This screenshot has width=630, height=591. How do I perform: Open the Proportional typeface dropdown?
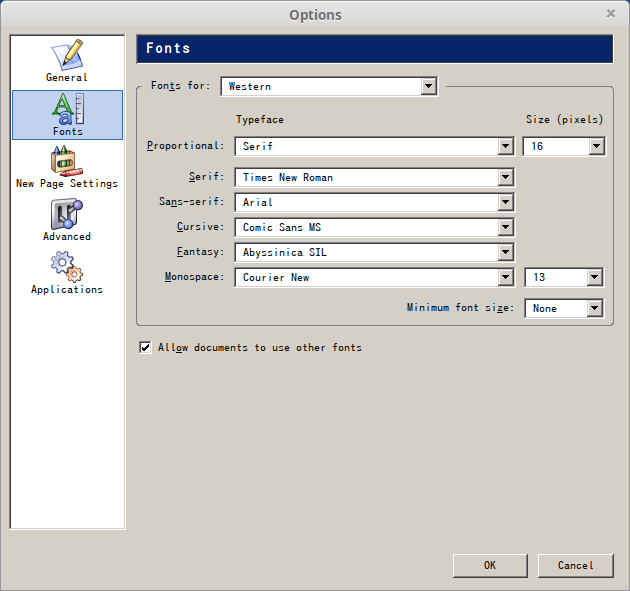pyautogui.click(x=374, y=146)
